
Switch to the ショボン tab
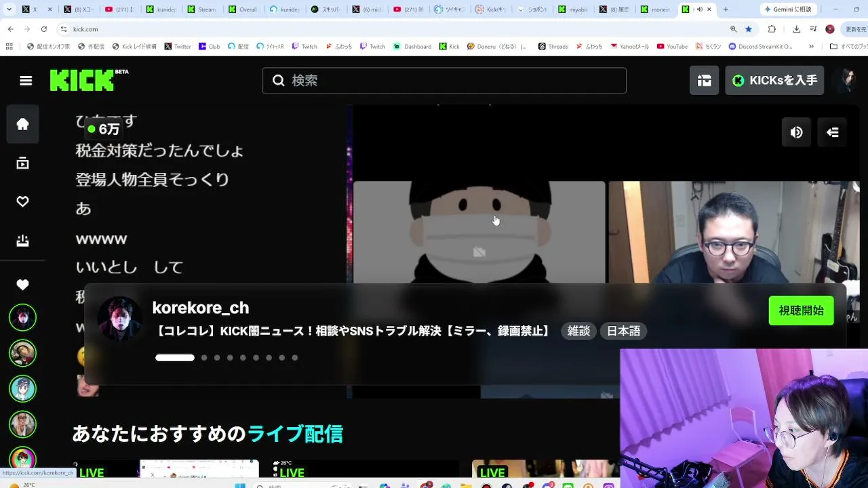533,9
